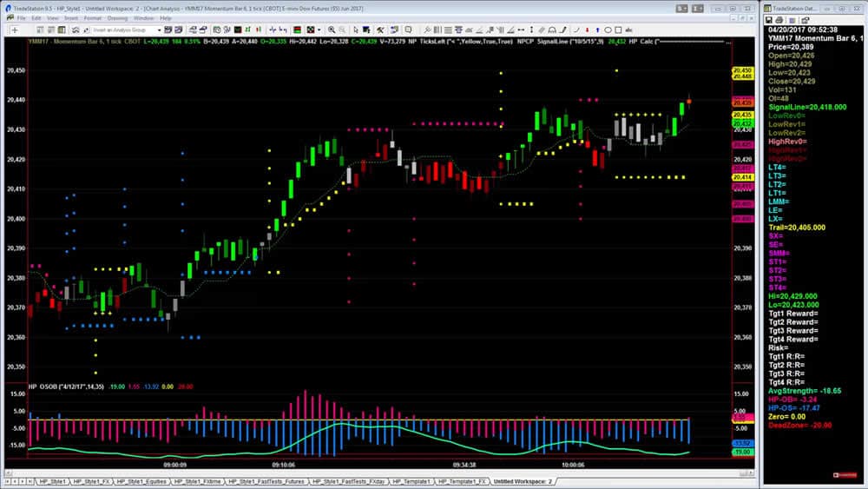Select the rectangle drawing tool
The width and height of the screenshot is (868, 489).
(618, 30)
